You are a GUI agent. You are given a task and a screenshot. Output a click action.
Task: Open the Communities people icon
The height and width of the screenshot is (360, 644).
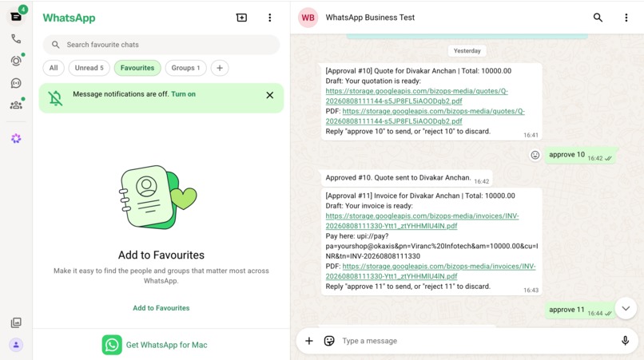16,105
